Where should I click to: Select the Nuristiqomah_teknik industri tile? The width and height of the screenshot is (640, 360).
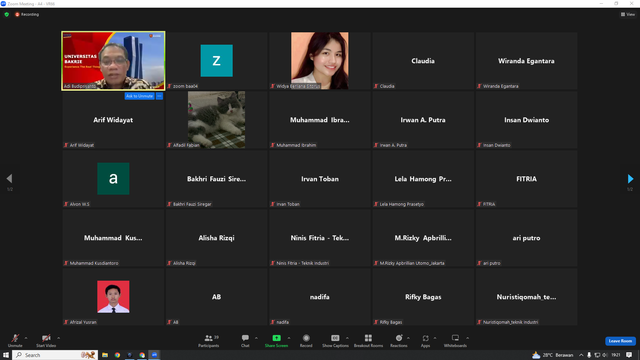coord(526,297)
